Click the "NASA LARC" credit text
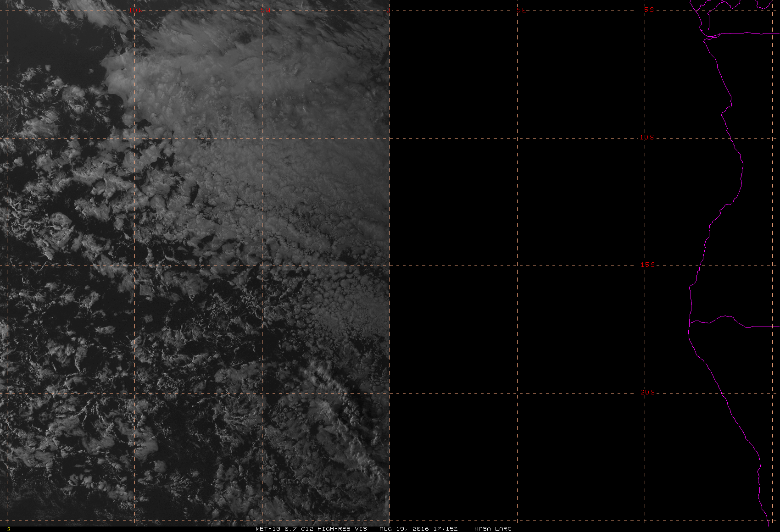The width and height of the screenshot is (780, 532). pyautogui.click(x=493, y=529)
